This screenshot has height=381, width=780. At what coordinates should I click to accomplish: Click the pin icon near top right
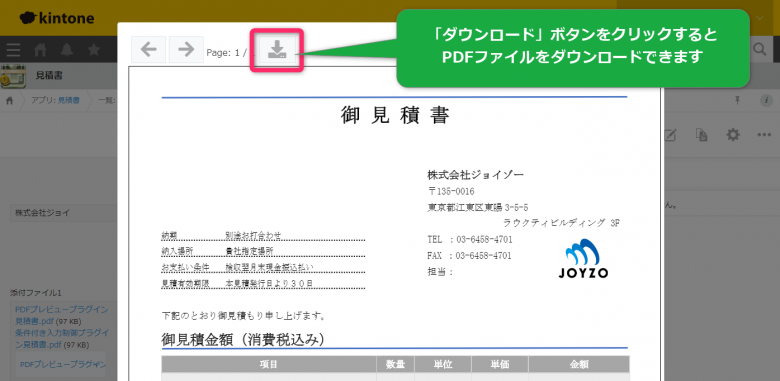[x=738, y=100]
